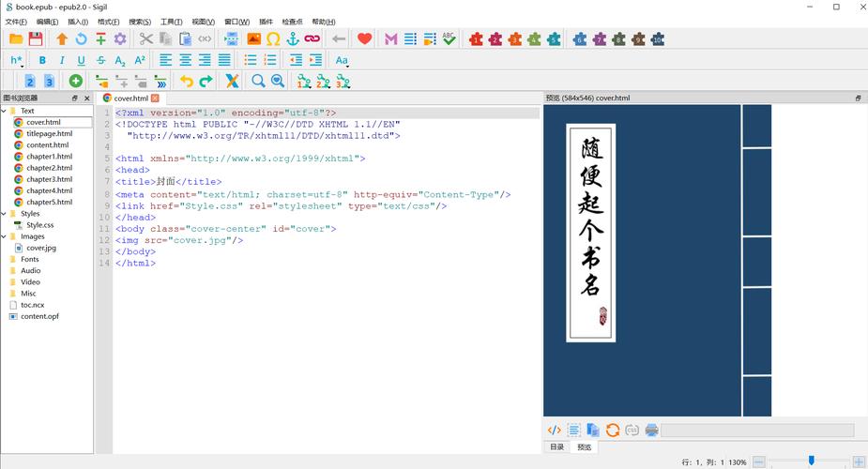
Task: Click the Add Existing Files orange arrow icon
Action: pyautogui.click(x=62, y=38)
